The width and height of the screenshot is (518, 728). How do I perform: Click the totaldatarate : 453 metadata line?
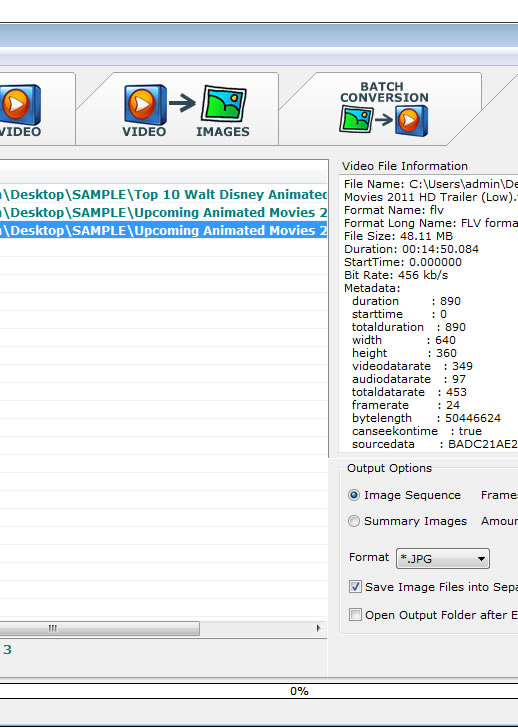pos(409,392)
